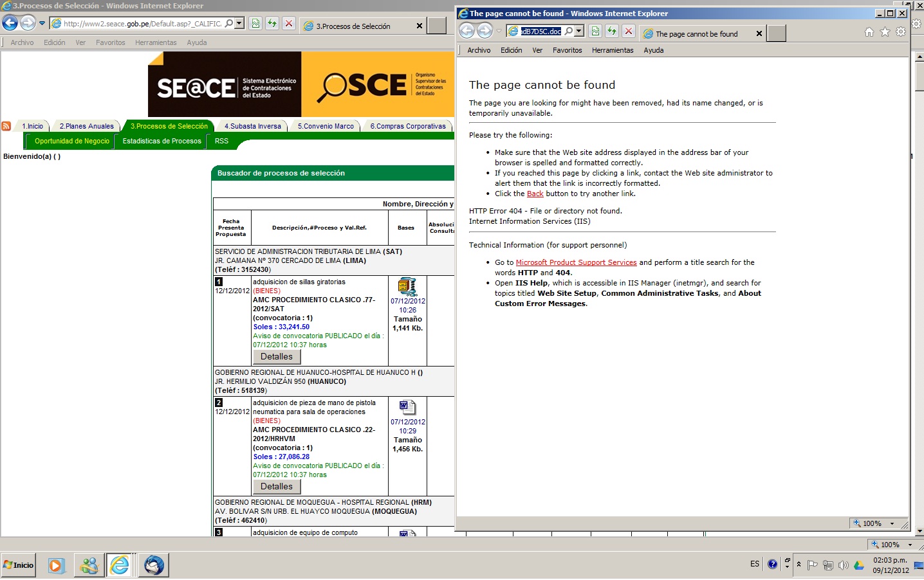Open Favoritos menu in error window
Viewport: 924px width, 580px height.
(567, 50)
